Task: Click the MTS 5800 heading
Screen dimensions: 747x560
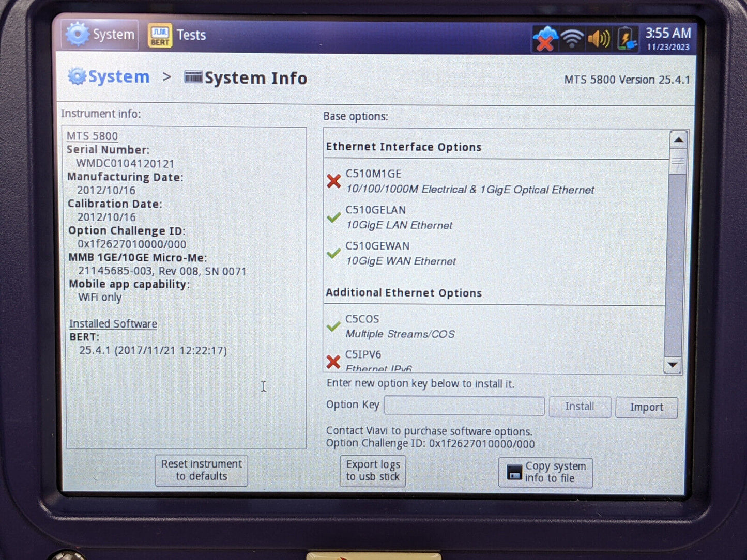Action: 92,136
